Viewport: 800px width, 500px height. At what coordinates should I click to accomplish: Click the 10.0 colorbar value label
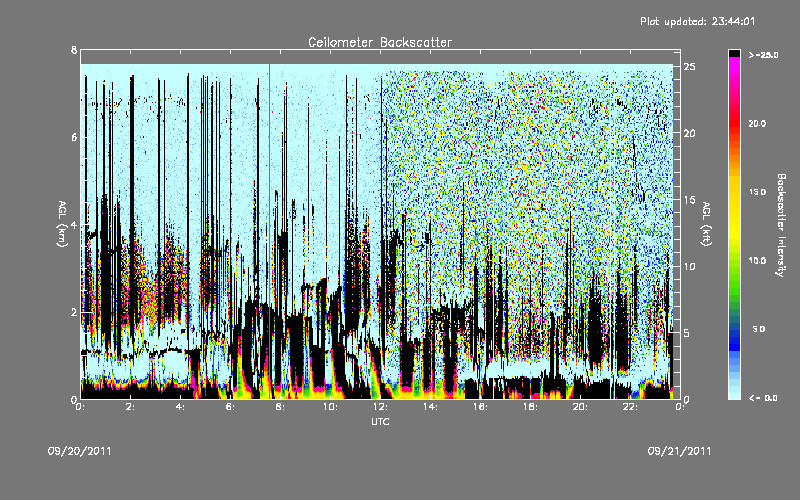(757, 261)
